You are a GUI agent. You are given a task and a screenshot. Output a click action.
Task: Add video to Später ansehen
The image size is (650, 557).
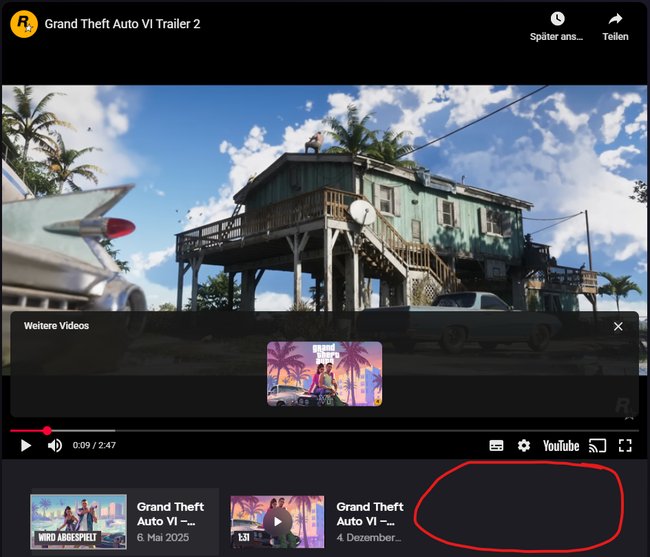(557, 26)
